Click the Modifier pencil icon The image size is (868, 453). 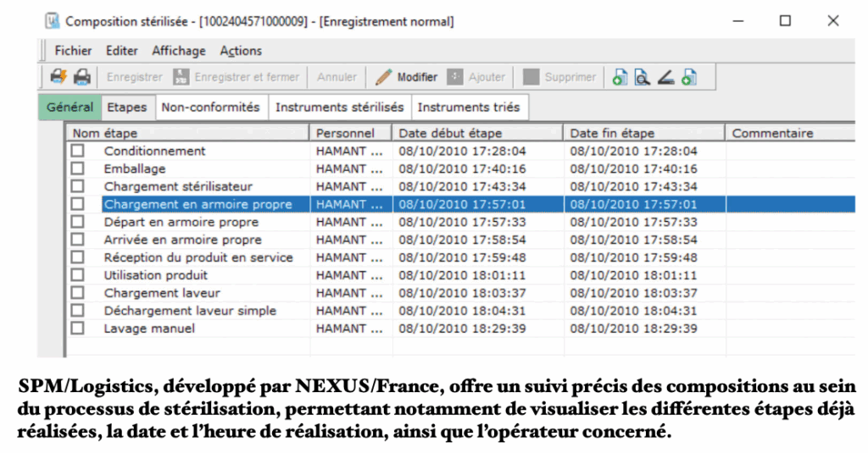point(383,77)
